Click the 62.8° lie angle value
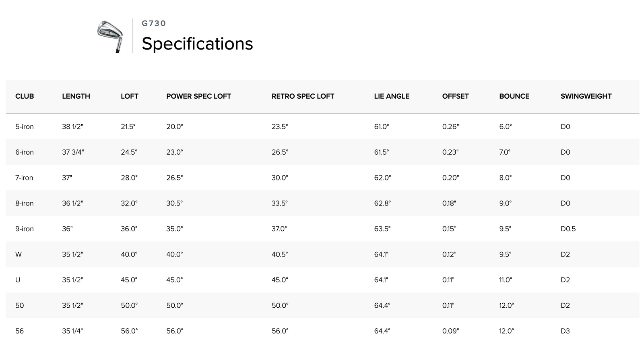 point(382,203)
